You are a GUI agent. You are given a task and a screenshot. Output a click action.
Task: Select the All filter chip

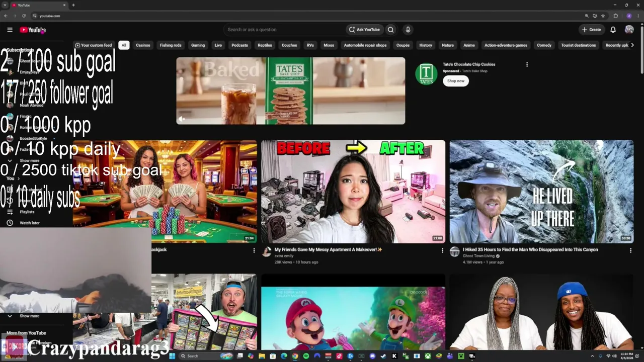pyautogui.click(x=124, y=45)
